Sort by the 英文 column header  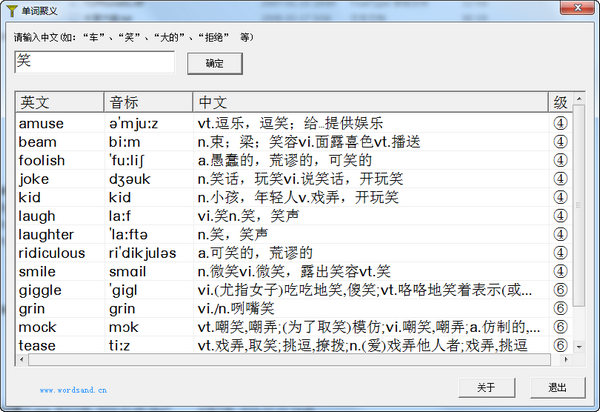click(60, 102)
